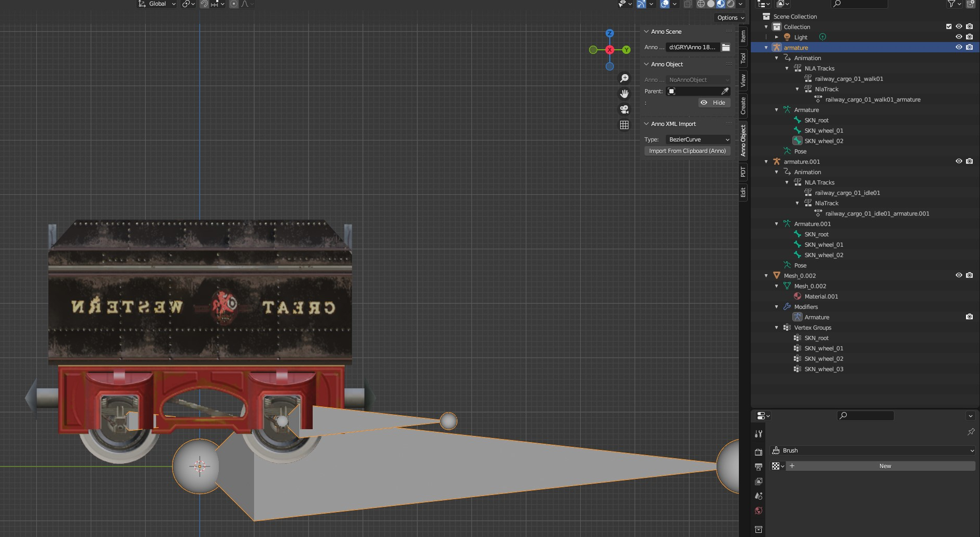Open texture browse dropdown beside New
Viewport: 980px width, 537px height.
pyautogui.click(x=778, y=466)
